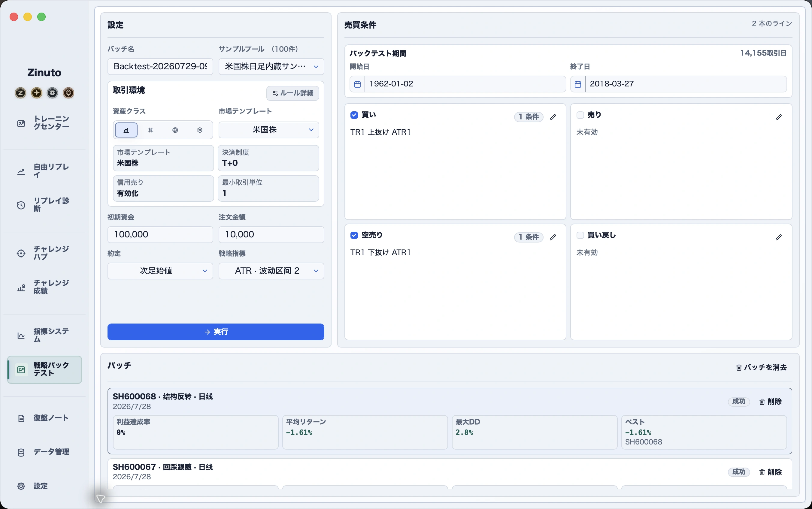This screenshot has width=812, height=509.
Task: Enable the 売り checkbox
Action: click(x=580, y=115)
